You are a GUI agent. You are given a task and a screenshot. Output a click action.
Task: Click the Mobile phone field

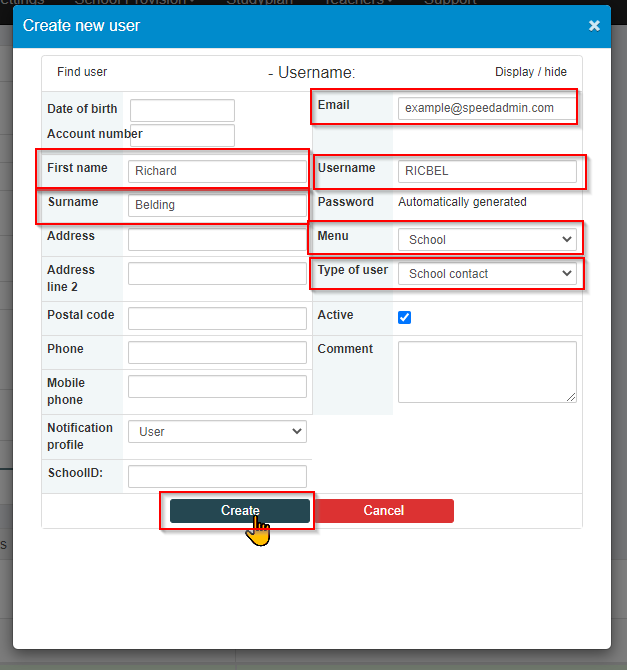[217, 386]
